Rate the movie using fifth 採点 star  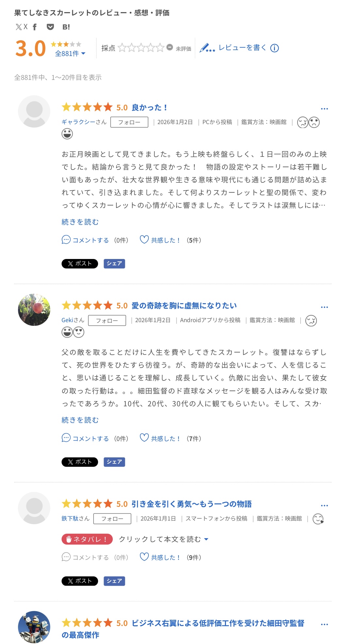tap(160, 48)
